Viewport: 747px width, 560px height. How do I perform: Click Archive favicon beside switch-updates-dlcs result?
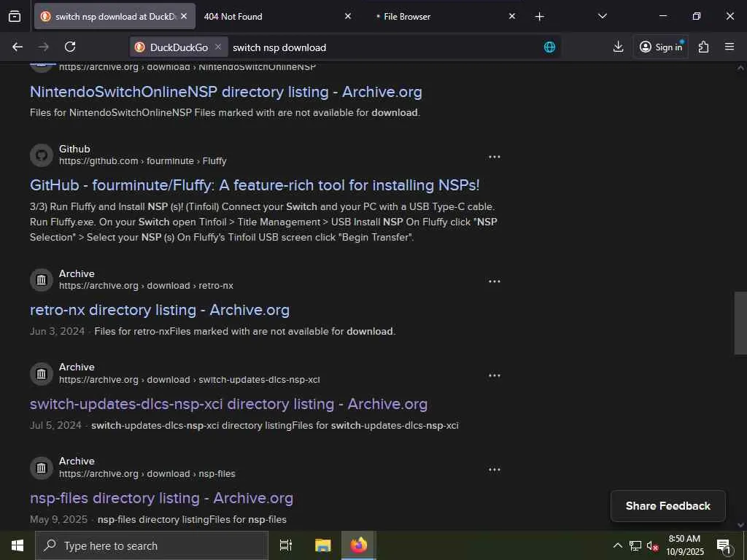42,374
